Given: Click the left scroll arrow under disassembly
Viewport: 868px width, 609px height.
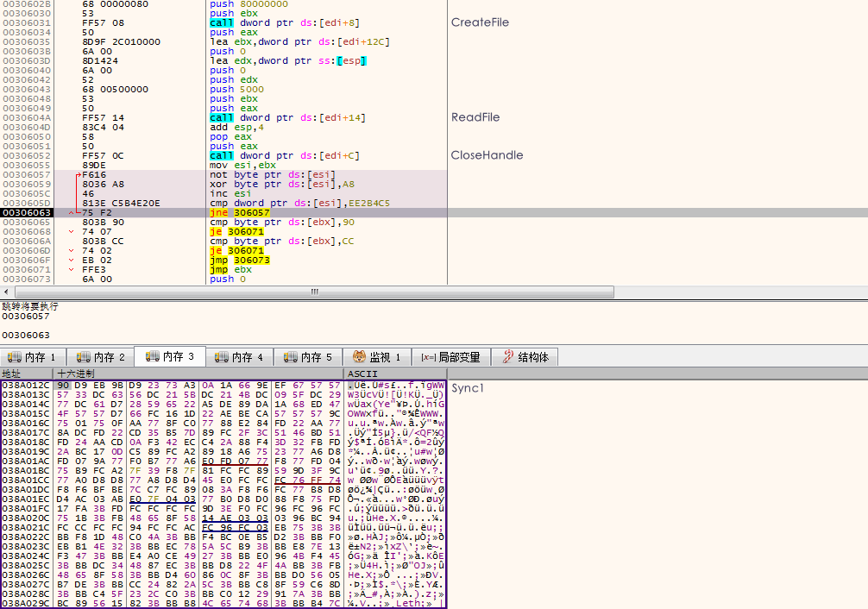Looking at the screenshot, I should (6, 292).
